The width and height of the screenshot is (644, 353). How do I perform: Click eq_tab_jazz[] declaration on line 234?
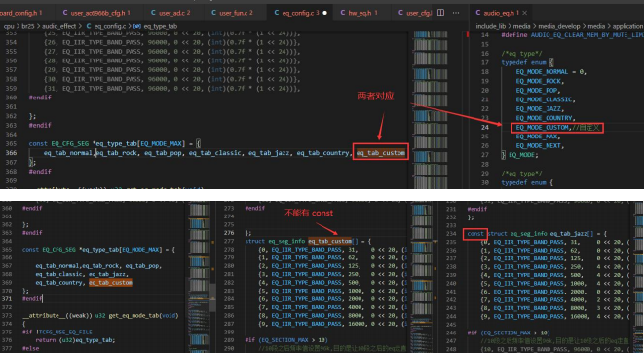(572, 234)
